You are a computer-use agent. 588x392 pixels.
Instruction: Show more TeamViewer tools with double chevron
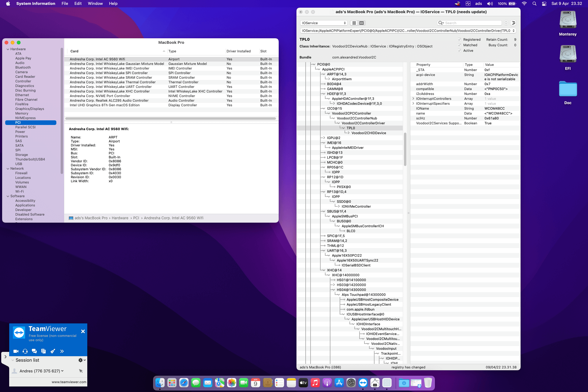coord(62,351)
